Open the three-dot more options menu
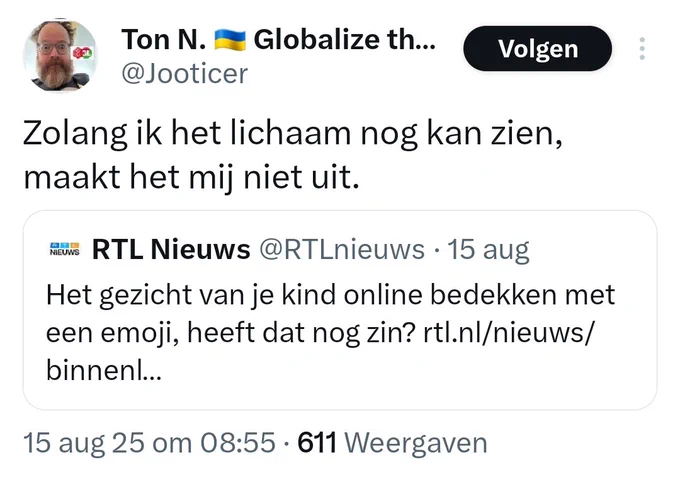This screenshot has height=479, width=680. (642, 49)
